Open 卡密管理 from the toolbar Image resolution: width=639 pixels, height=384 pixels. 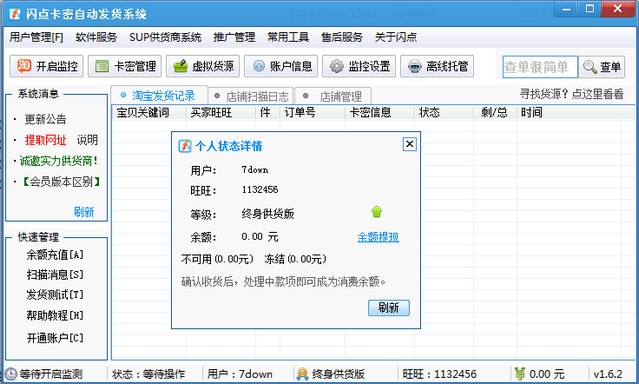click(125, 66)
